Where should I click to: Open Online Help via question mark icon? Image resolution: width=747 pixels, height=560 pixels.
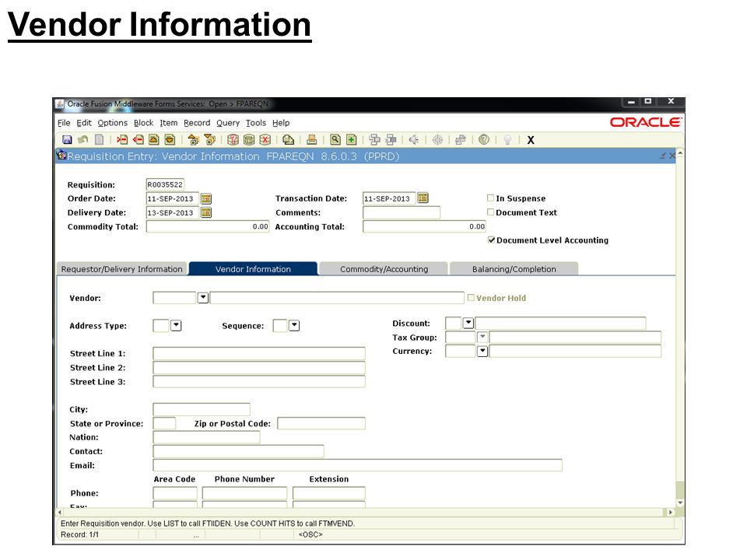click(x=484, y=139)
